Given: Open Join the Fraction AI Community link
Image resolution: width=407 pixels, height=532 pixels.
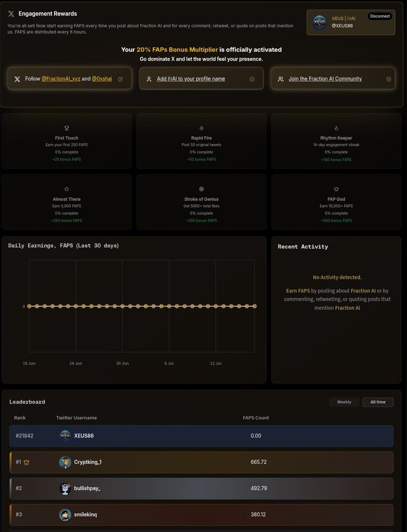Looking at the screenshot, I should tap(325, 78).
